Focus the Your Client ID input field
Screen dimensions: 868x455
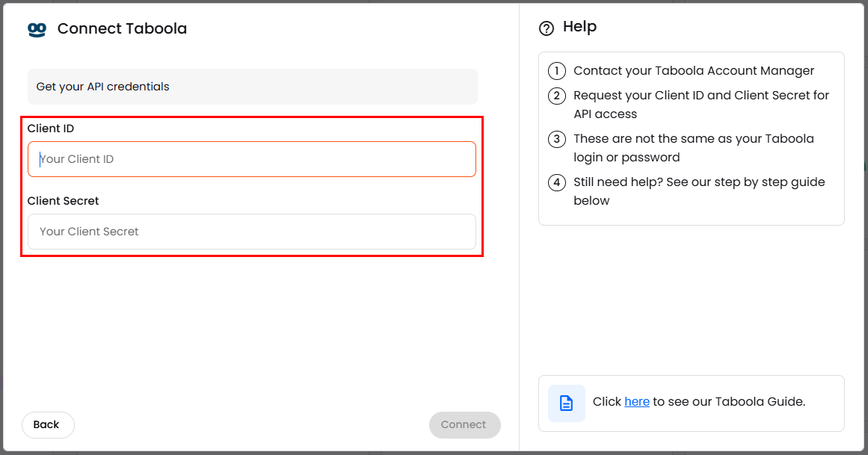point(252,159)
